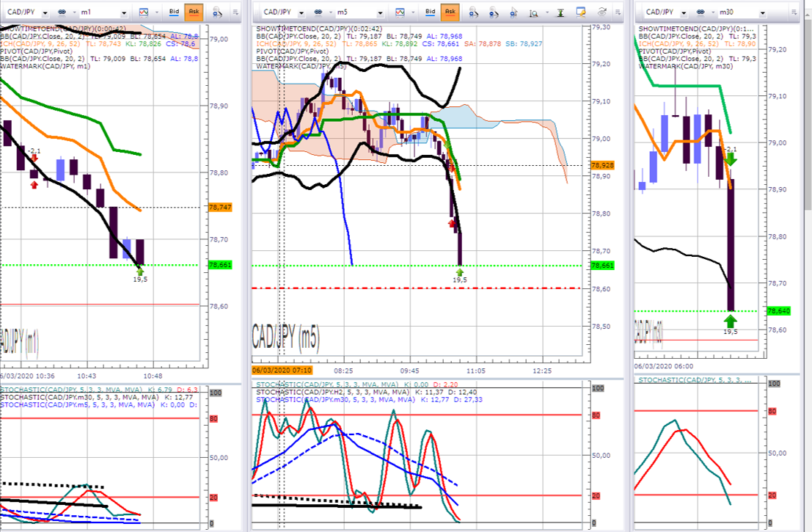This screenshot has height=532, width=812.
Task: Click orange 78,747 price label on m1 axis
Action: [220, 207]
